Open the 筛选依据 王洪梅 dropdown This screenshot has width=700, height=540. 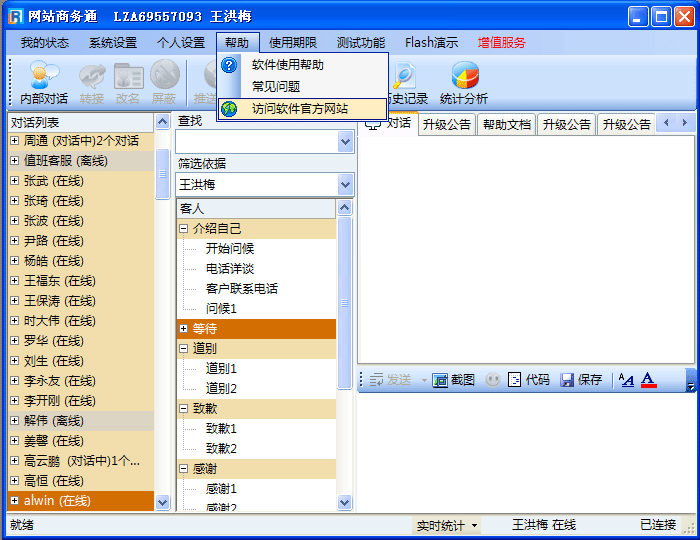click(345, 185)
